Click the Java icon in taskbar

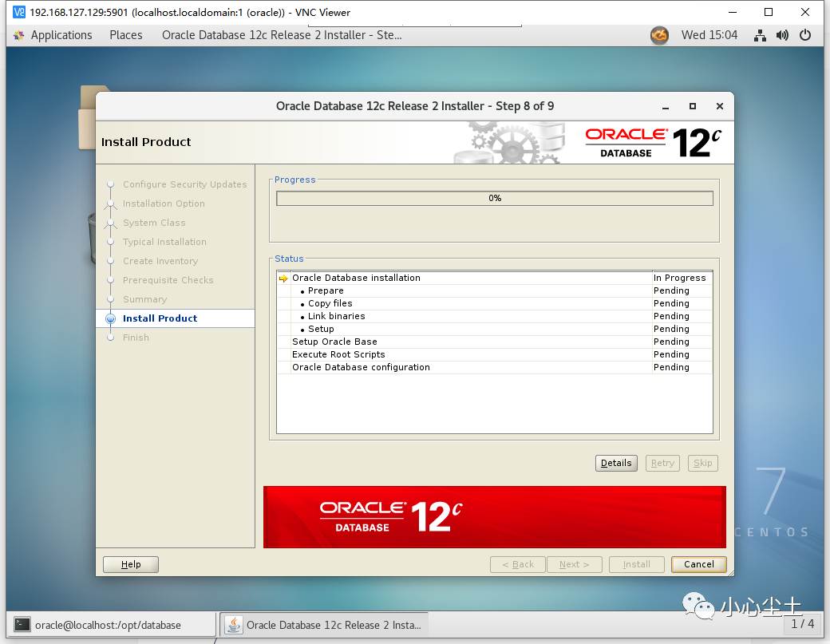coord(233,625)
